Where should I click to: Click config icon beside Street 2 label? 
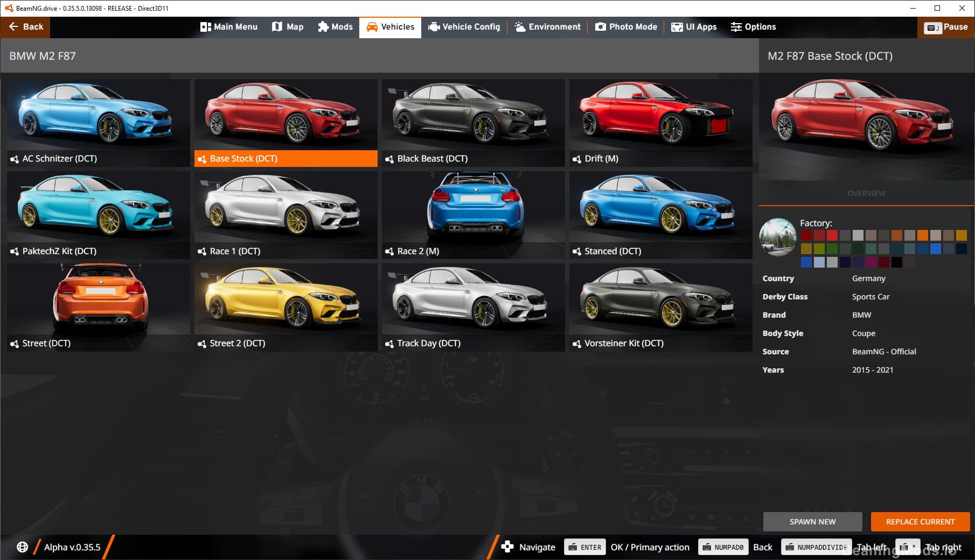[x=202, y=344]
